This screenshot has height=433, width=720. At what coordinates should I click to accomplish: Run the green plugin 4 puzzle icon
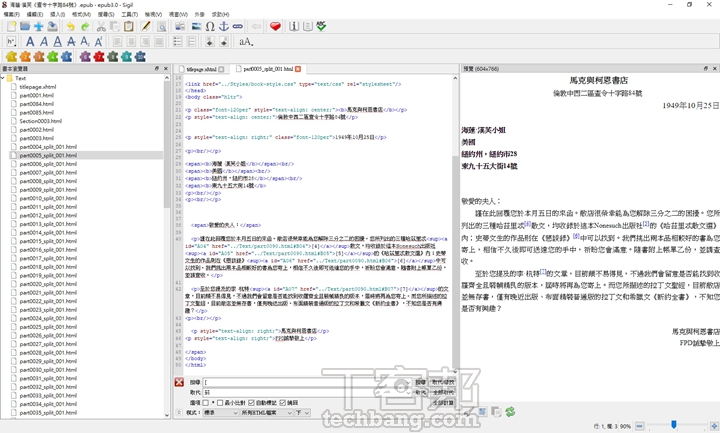click(53, 56)
